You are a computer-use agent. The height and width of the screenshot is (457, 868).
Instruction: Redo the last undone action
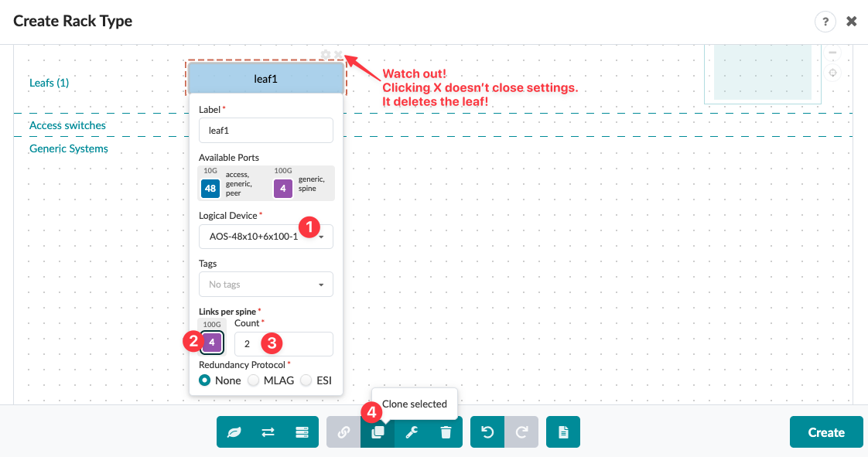point(521,432)
